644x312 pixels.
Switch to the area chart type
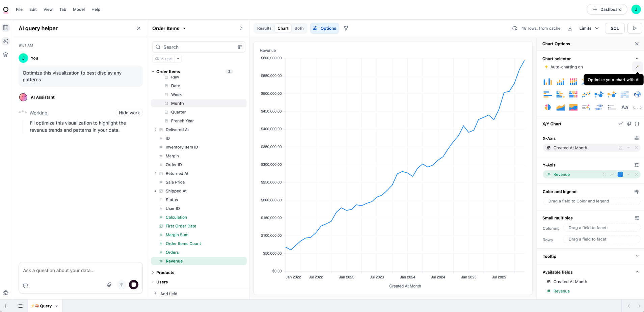click(560, 107)
